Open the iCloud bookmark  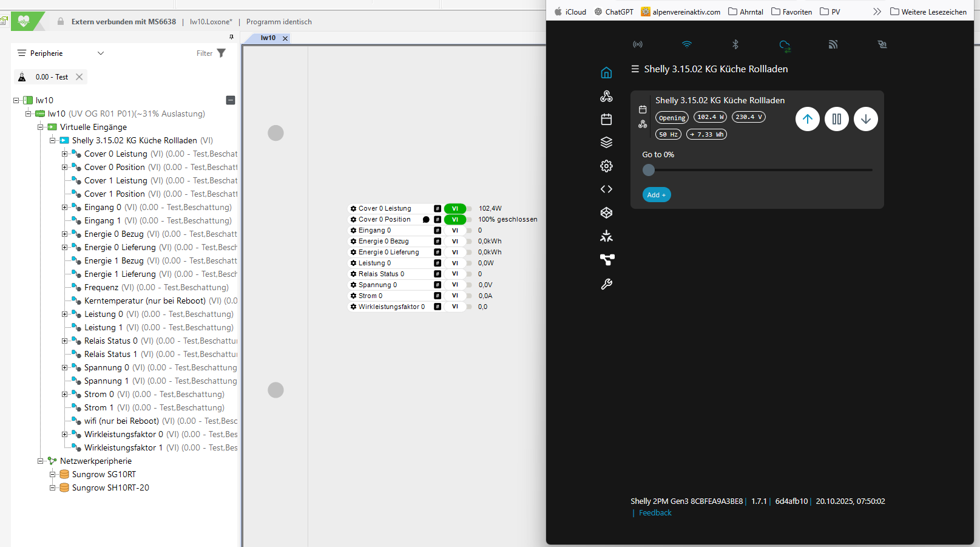[570, 12]
